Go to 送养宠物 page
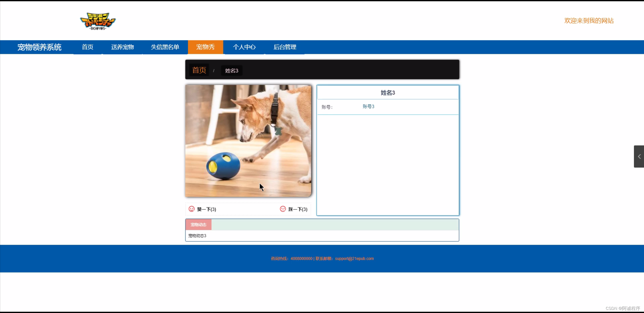 (122, 47)
